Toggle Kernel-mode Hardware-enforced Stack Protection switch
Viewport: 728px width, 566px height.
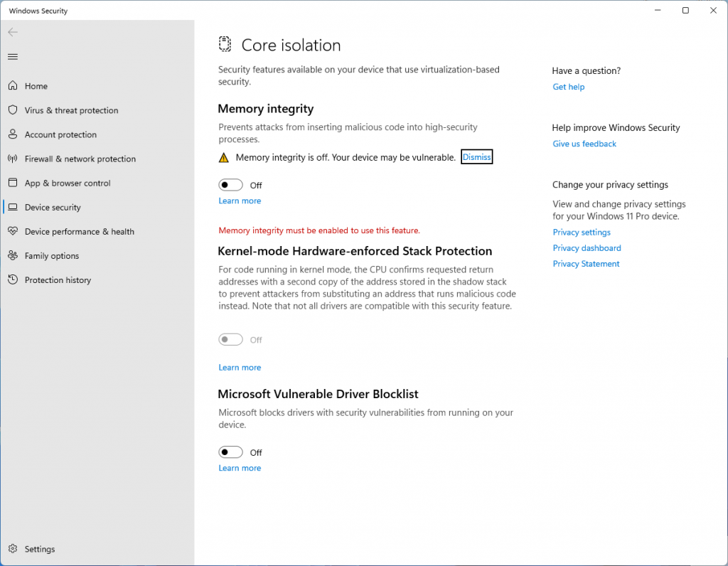pyautogui.click(x=231, y=340)
